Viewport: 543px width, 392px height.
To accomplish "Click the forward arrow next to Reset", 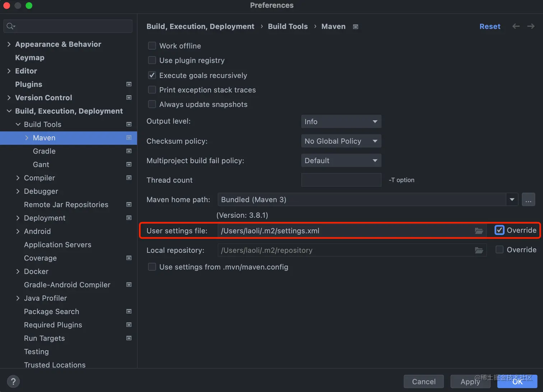I will pyautogui.click(x=531, y=26).
